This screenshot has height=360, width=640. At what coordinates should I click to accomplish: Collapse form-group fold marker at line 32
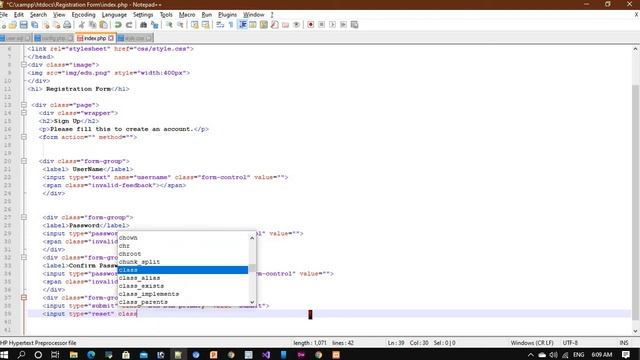pos(24,258)
